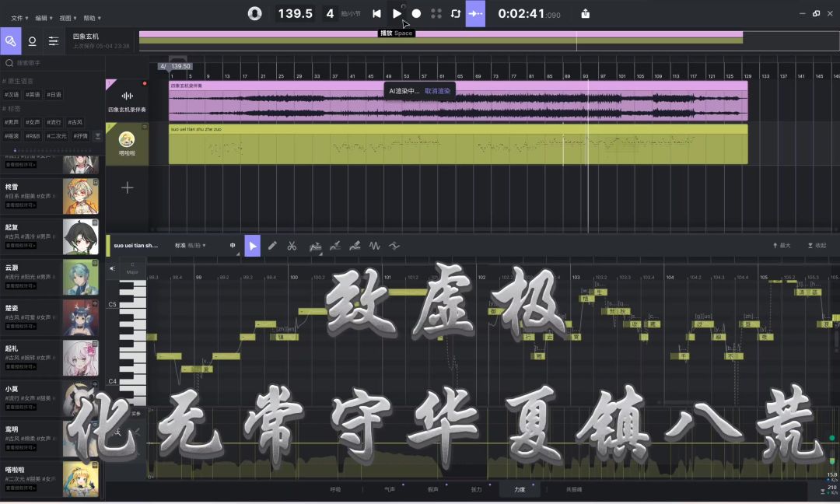
Task: Click 取消渲染 to cancel rendering
Action: [437, 91]
